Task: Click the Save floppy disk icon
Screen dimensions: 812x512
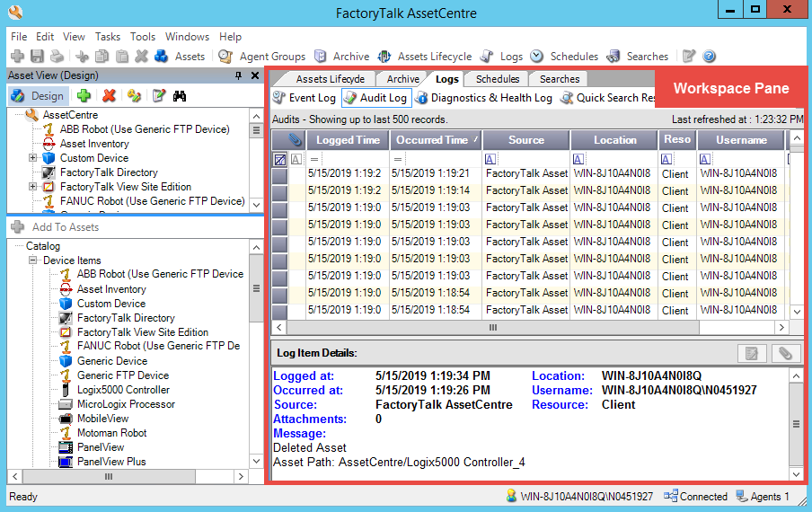Action: (38, 56)
